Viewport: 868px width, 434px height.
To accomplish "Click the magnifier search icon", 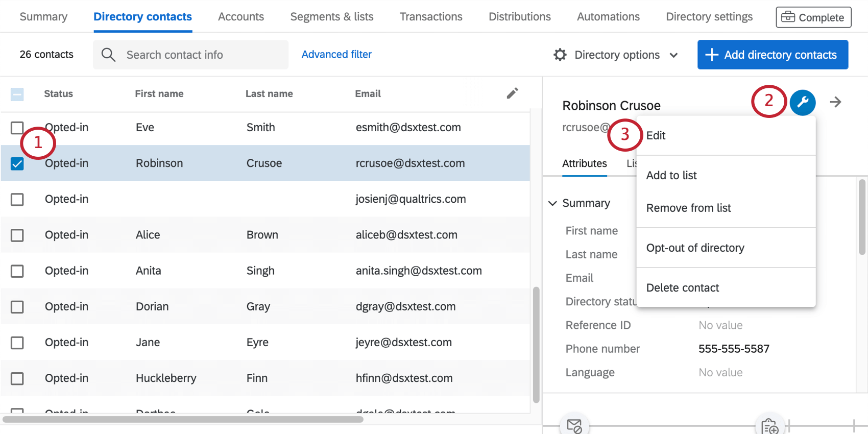I will tap(108, 55).
